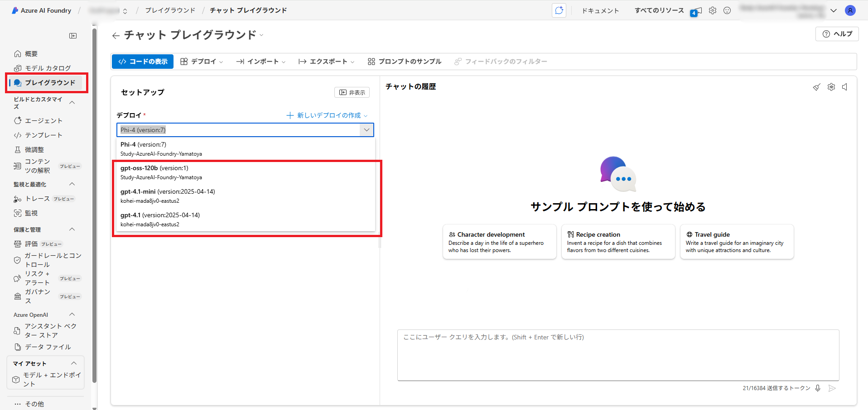Collapse the Azure OpenAI section
This screenshot has width=868, height=410.
pos(72,315)
